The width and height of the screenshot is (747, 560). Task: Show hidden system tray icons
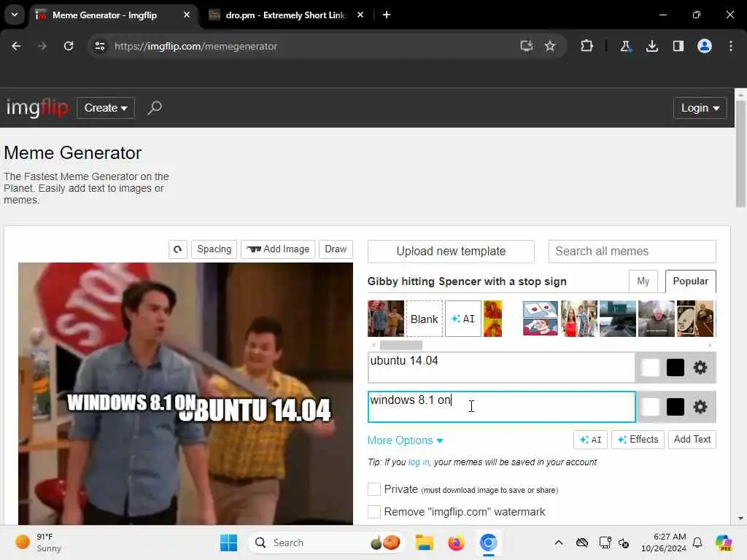(x=558, y=542)
